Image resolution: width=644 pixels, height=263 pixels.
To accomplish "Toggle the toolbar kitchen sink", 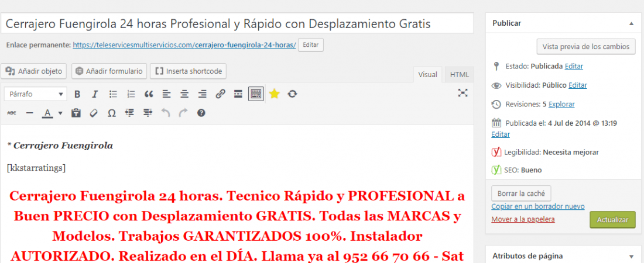I will [x=256, y=94].
